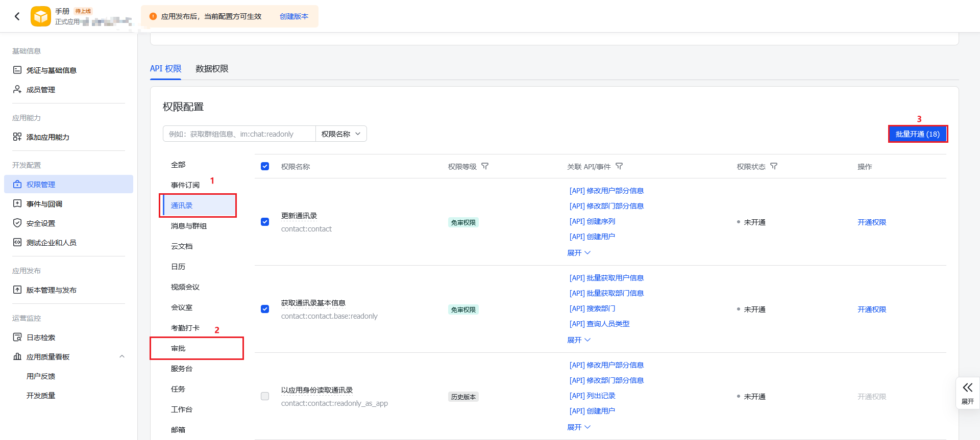This screenshot has width=980, height=440.
Task: Focus the permission search input field
Action: (x=239, y=134)
